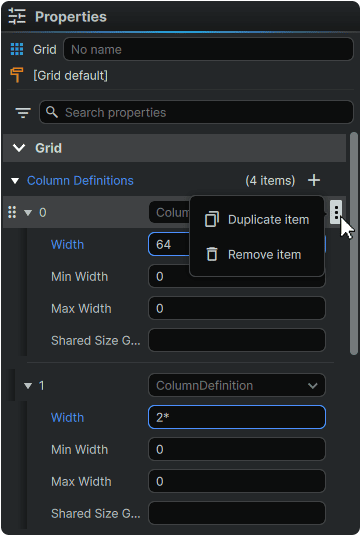Collapse Column Definitions triangle
Screen dimensions: 361x536
tap(15, 180)
